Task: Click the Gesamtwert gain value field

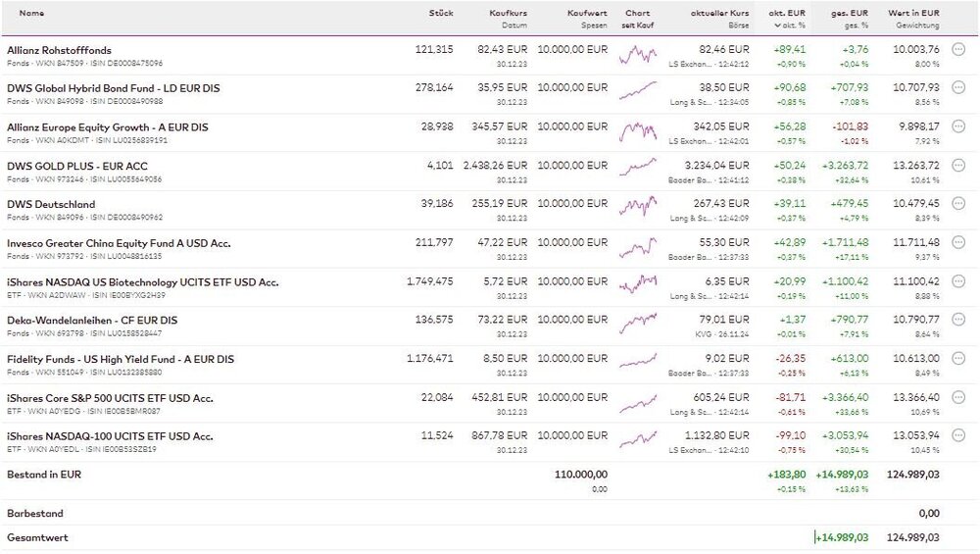Action: pyautogui.click(x=842, y=537)
